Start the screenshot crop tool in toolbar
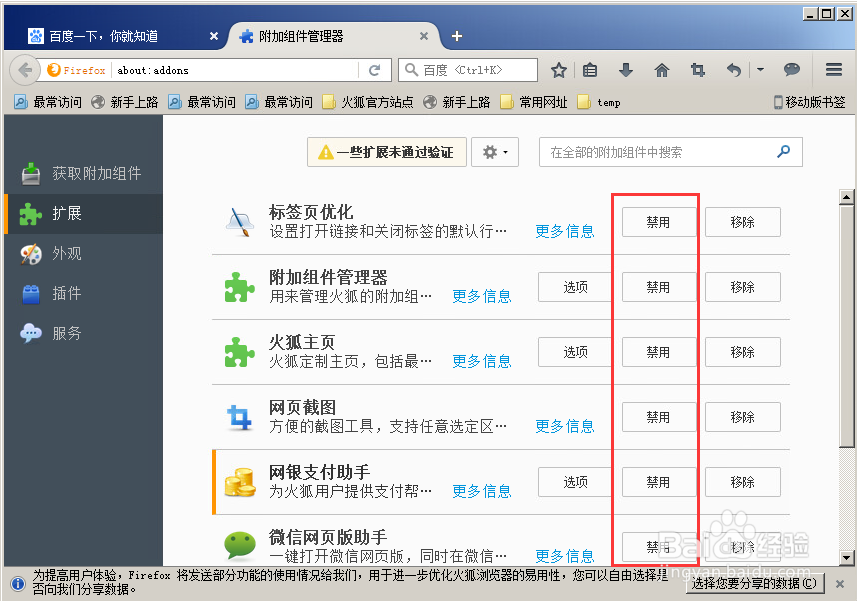 (x=697, y=70)
